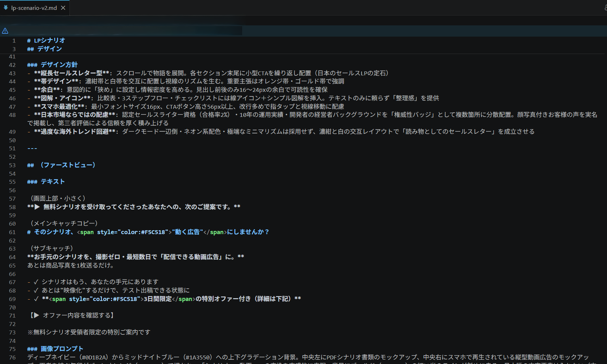Click the bold text '縦長セールスレター型'
The image size is (607, 364).
pos(72,73)
